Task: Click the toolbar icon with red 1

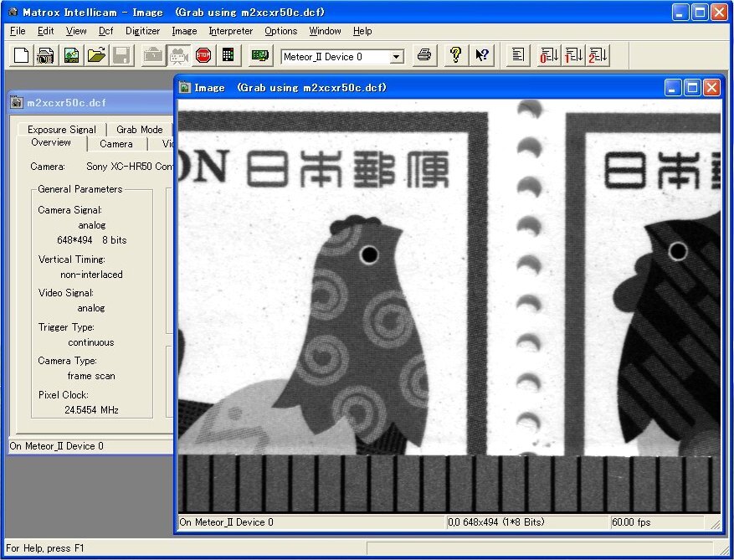Action: pyautogui.click(x=573, y=56)
